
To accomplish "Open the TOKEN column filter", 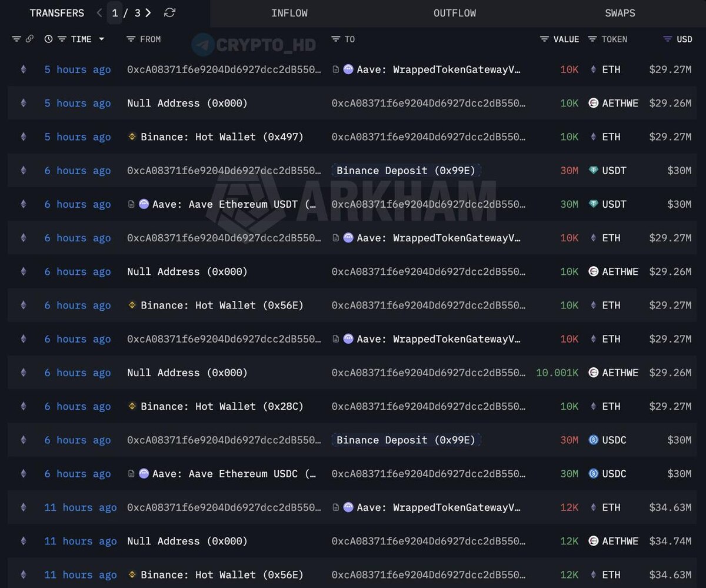I will coord(593,39).
